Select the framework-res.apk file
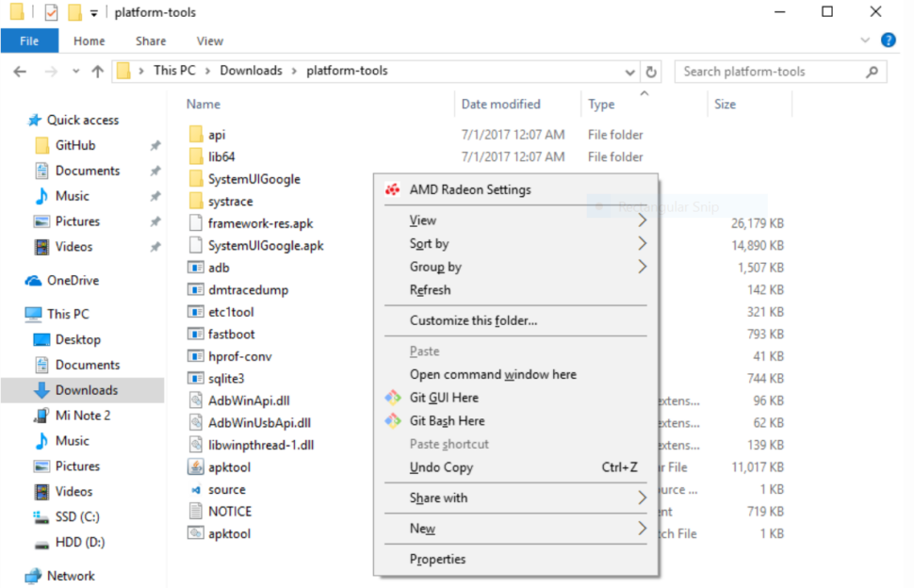Viewport: 914px width, 588px height. [260, 223]
